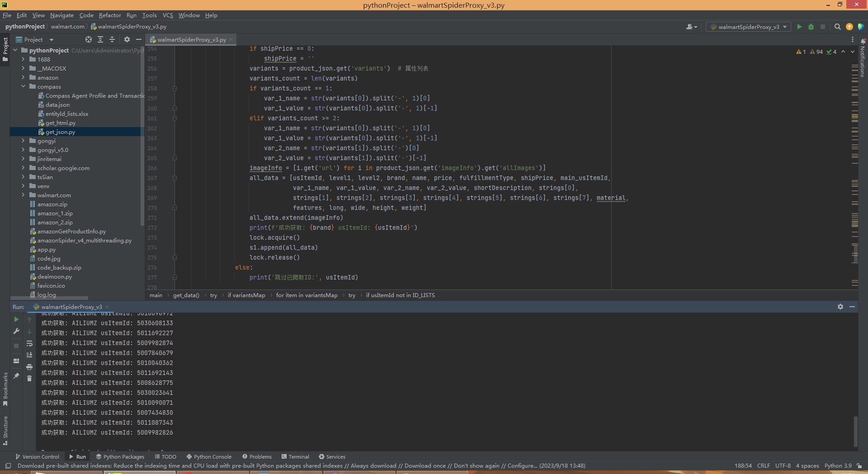Clear all console output with the trash icon

(29, 379)
